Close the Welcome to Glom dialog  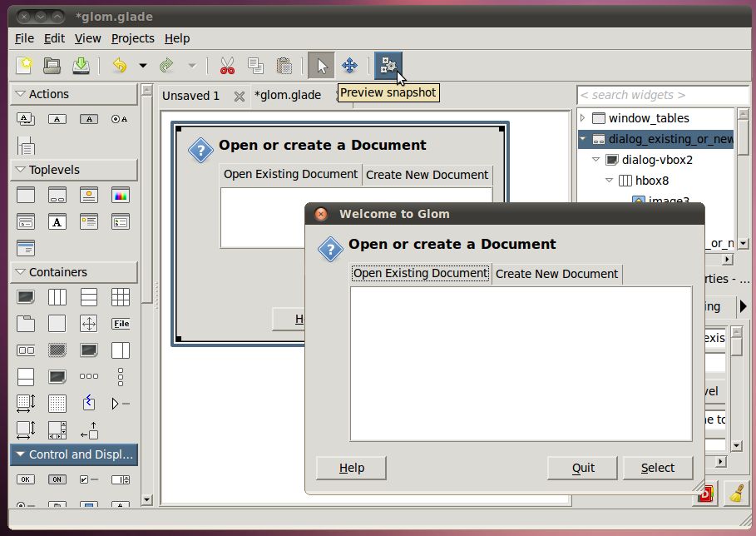coord(321,214)
